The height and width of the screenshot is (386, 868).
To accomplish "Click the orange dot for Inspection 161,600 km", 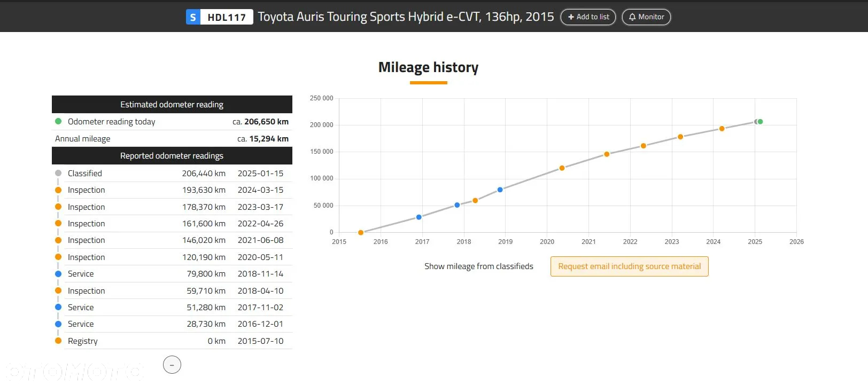I will (58, 223).
